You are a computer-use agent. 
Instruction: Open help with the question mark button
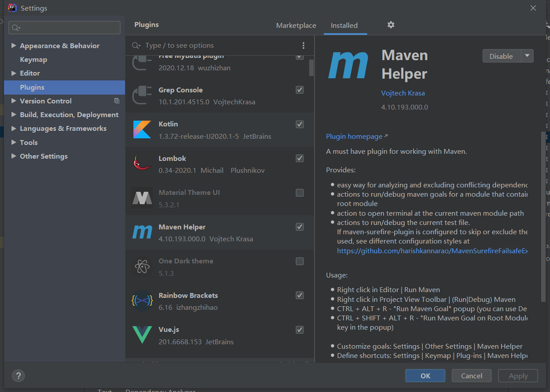pyautogui.click(x=18, y=376)
